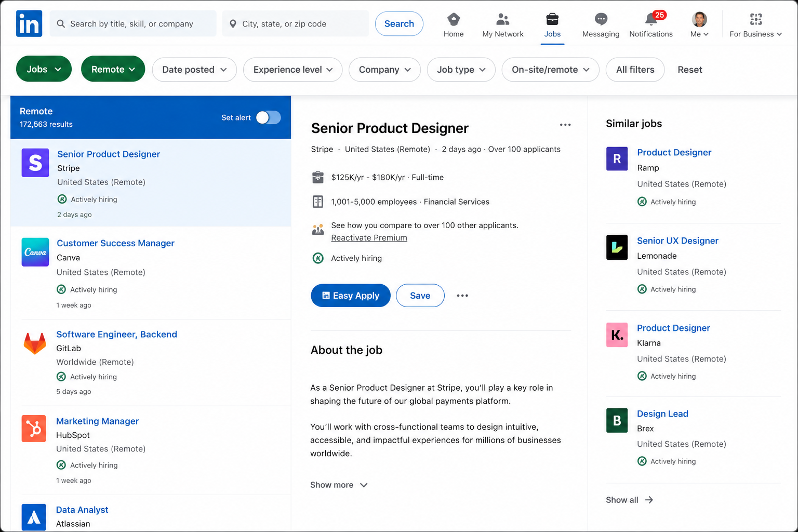Click Actively hiring icon under GitLab

pos(61,377)
